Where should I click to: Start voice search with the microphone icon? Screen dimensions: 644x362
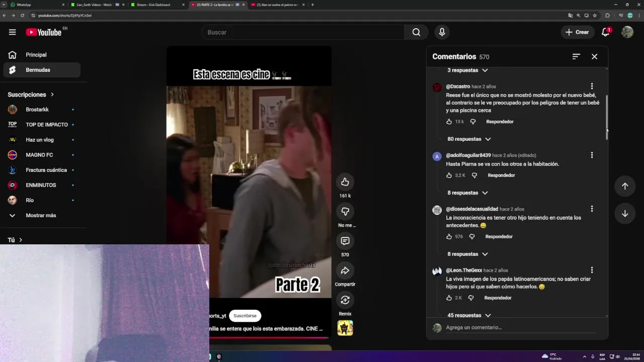coord(442,32)
